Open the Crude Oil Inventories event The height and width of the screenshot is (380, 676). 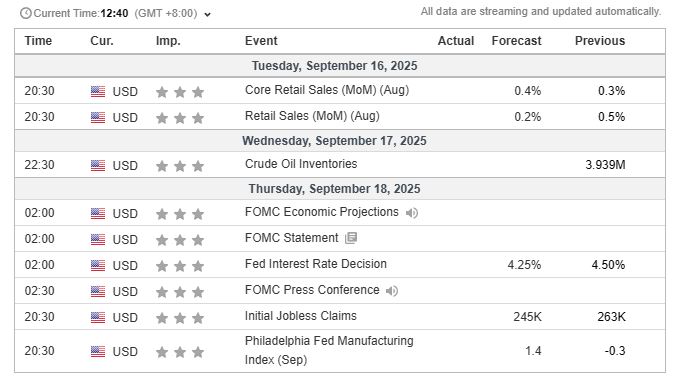(x=301, y=164)
